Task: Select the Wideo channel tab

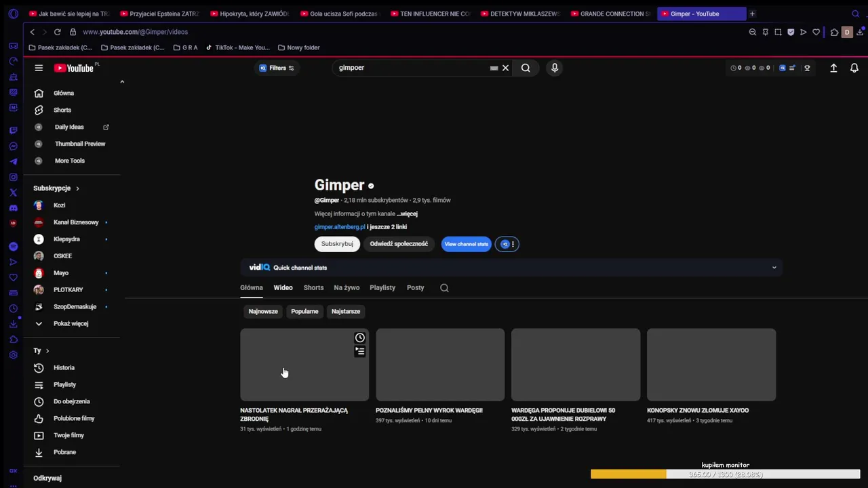Action: tap(283, 287)
